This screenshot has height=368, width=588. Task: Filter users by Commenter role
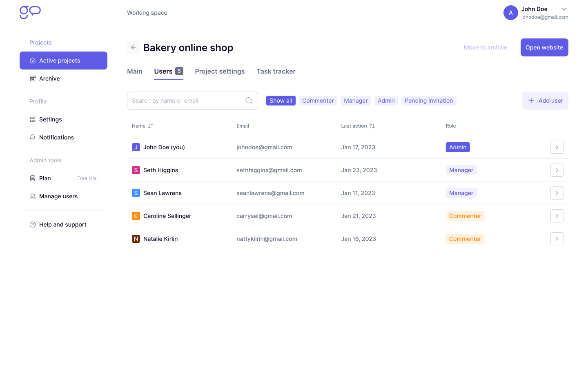[x=318, y=101]
